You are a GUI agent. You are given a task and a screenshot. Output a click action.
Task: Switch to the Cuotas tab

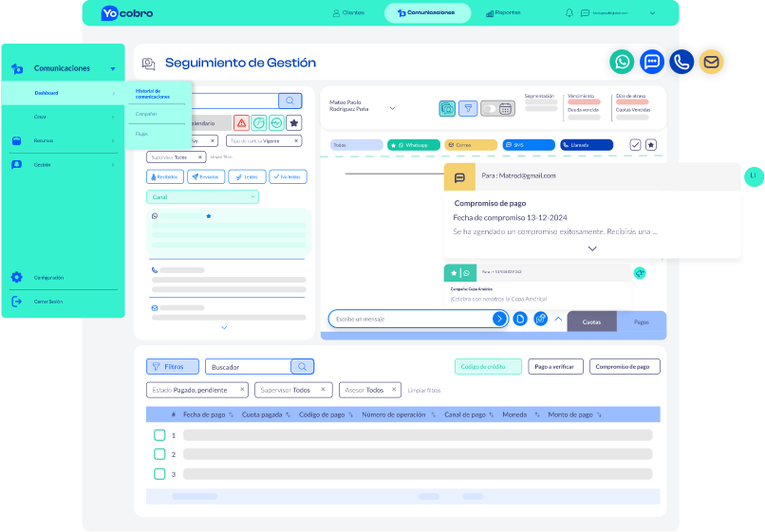592,321
